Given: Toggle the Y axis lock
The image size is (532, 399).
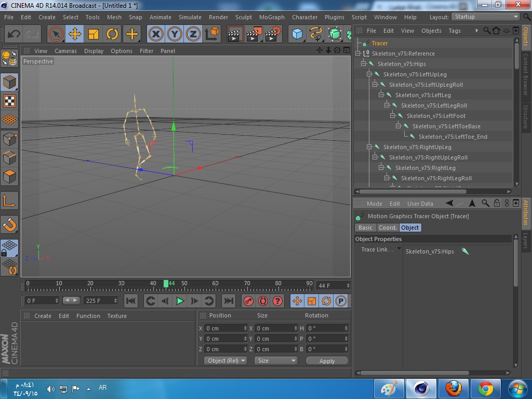Looking at the screenshot, I should (175, 34).
